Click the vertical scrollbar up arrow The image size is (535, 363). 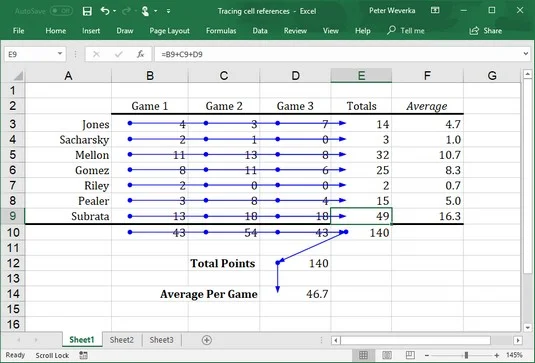[x=527, y=74]
